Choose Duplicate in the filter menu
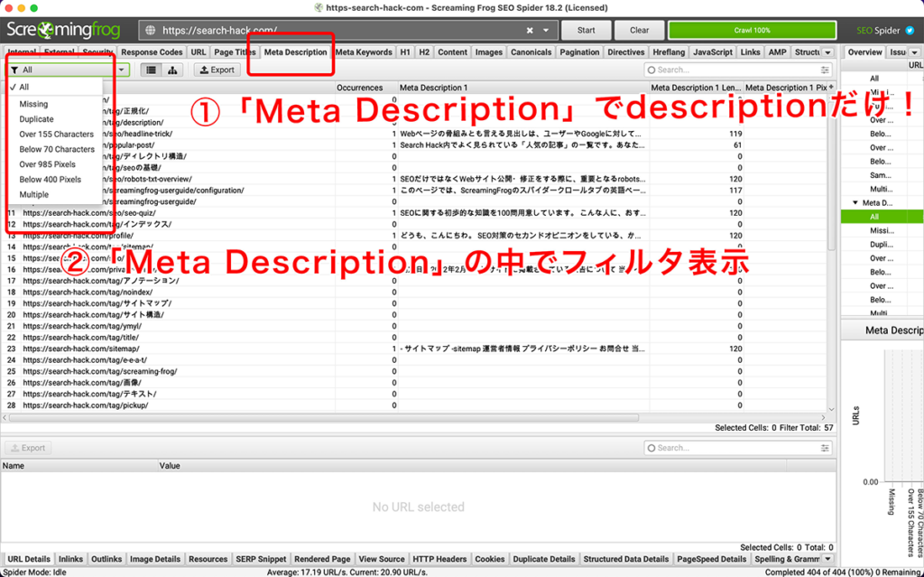The image size is (924, 577). pyautogui.click(x=36, y=119)
